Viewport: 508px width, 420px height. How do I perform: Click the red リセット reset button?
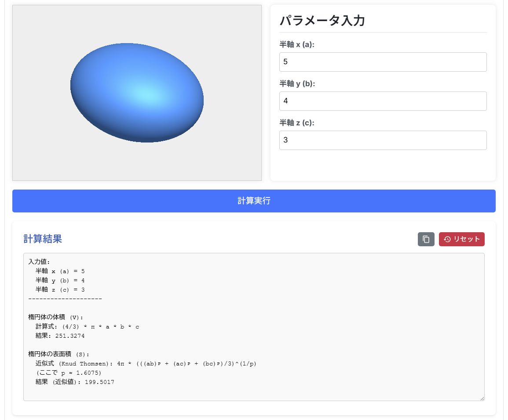[461, 239]
